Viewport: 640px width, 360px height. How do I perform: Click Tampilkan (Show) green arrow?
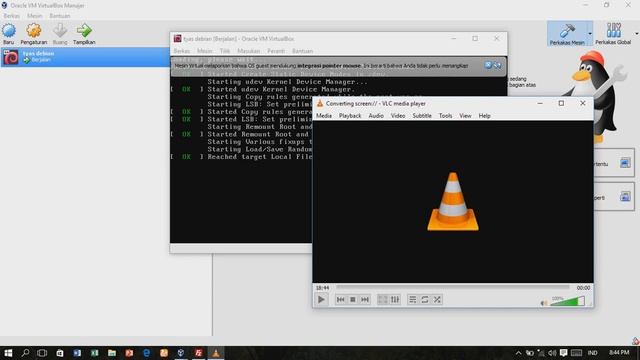coord(84,34)
